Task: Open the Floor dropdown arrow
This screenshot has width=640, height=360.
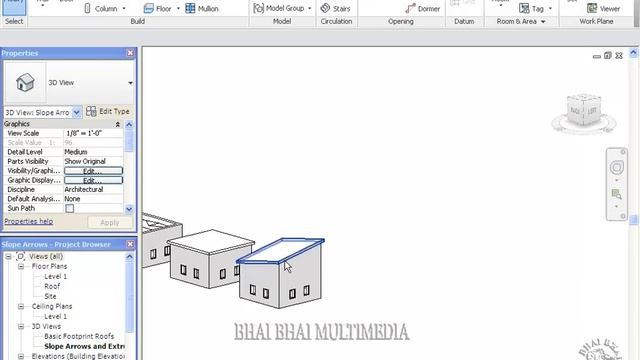Action: [x=178, y=9]
